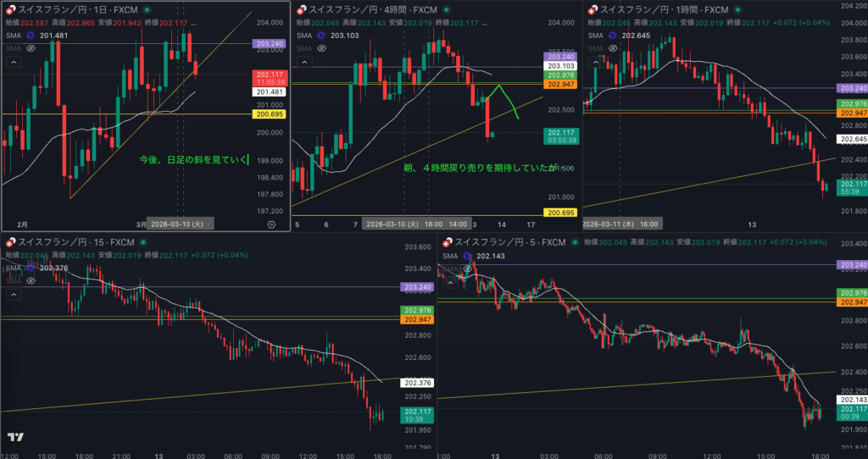Click Swiss flag symbol icon on daily chart
The image size is (868, 459).
coord(11,8)
